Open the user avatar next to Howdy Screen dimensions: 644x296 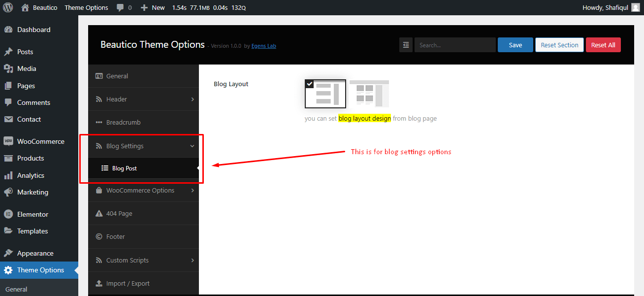(636, 7)
